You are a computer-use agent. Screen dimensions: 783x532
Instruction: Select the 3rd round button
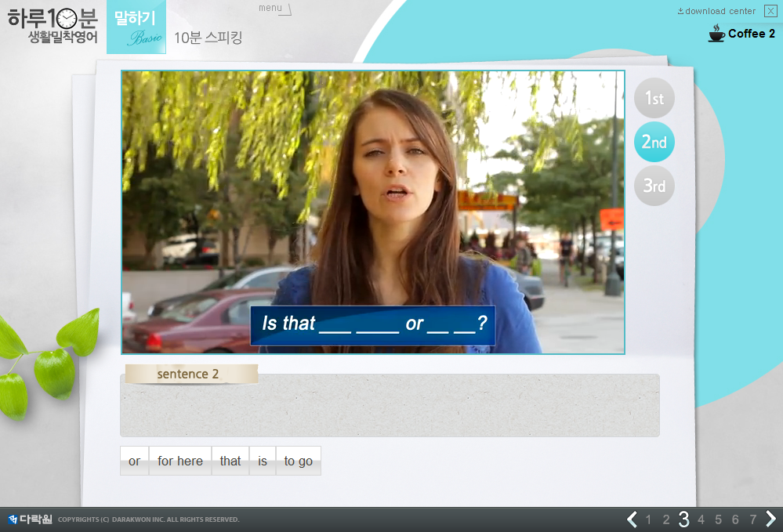pos(654,186)
